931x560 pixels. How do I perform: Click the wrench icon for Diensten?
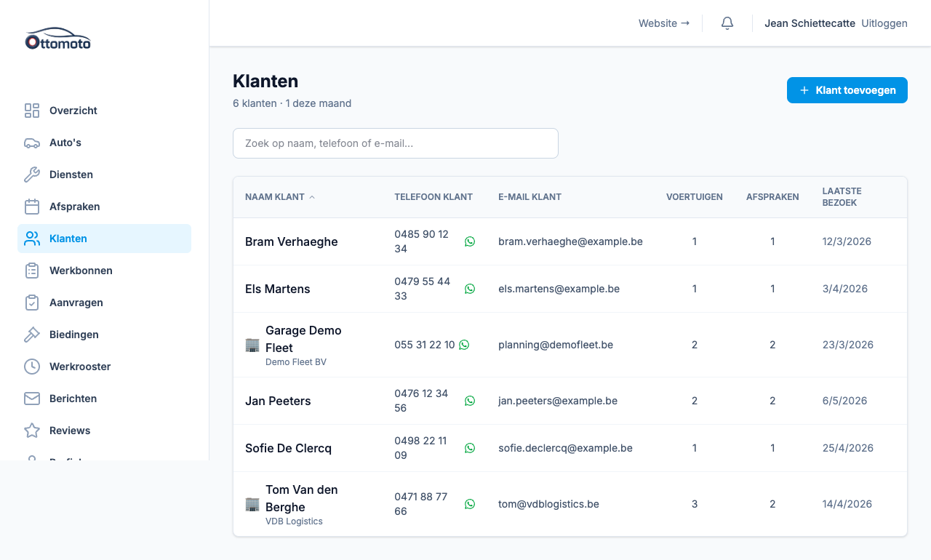tap(32, 175)
